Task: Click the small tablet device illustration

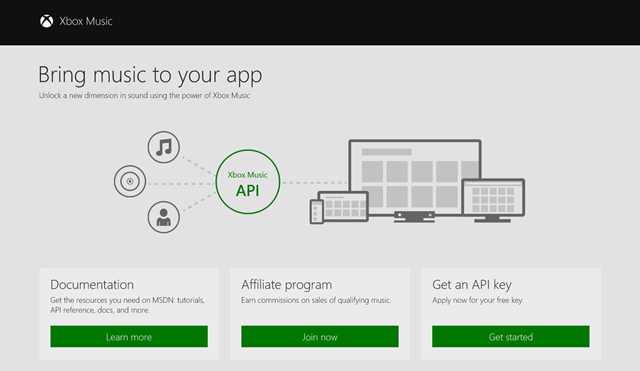Action: [x=343, y=206]
